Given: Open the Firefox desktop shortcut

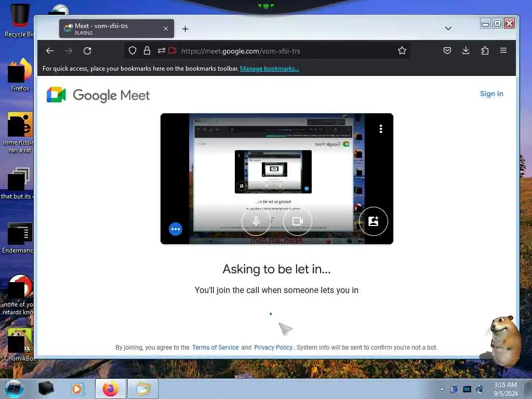Looking at the screenshot, I should (x=20, y=75).
